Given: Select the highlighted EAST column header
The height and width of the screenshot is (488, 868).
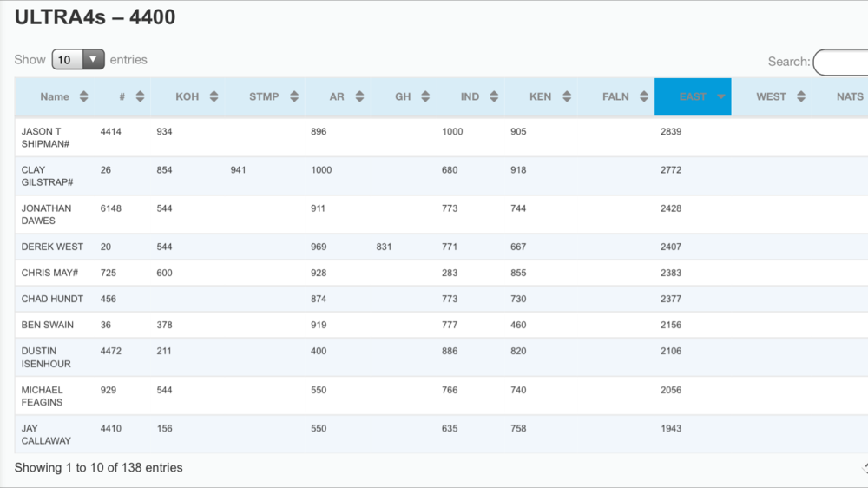Looking at the screenshot, I should (x=692, y=97).
